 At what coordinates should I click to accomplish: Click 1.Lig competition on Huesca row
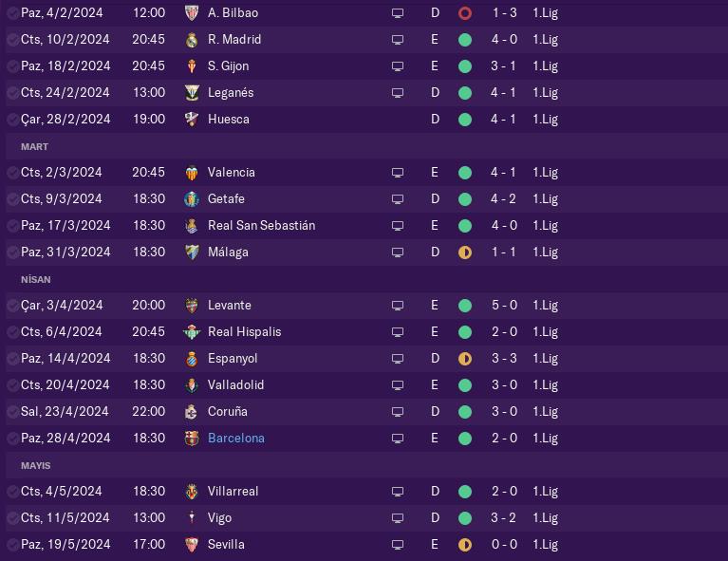[545, 120]
